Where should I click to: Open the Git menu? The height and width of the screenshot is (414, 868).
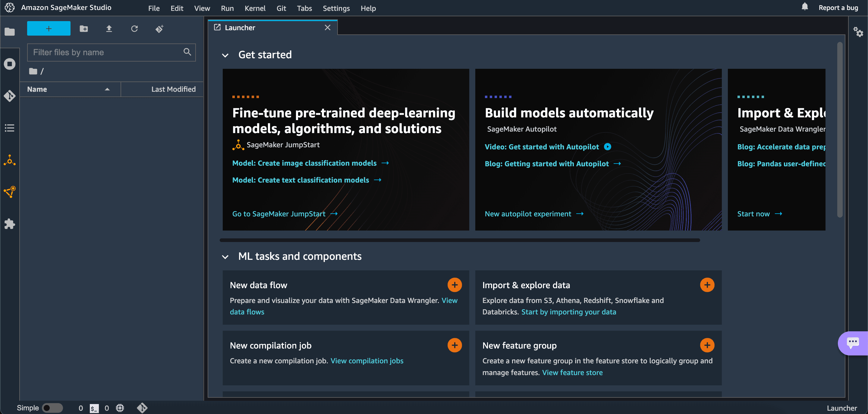click(x=281, y=8)
